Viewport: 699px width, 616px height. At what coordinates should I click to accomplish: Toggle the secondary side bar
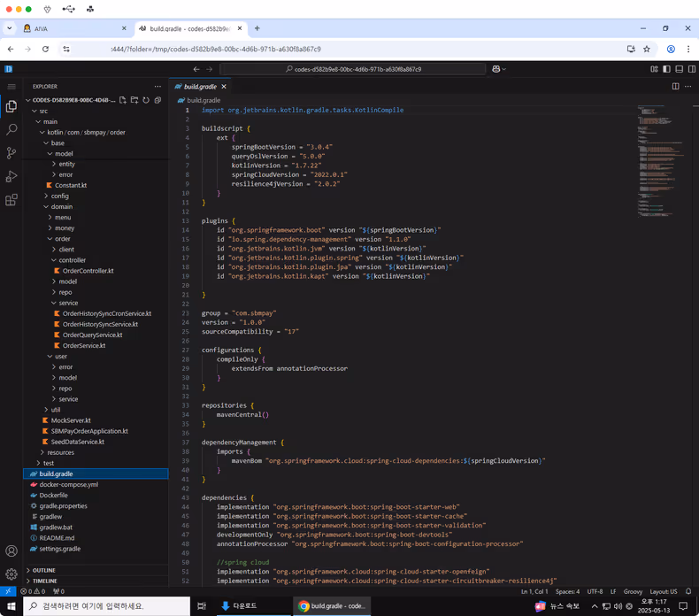tap(691, 69)
